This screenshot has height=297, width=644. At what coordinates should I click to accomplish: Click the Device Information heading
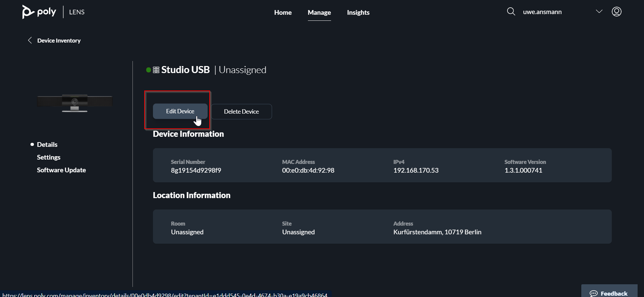point(188,134)
